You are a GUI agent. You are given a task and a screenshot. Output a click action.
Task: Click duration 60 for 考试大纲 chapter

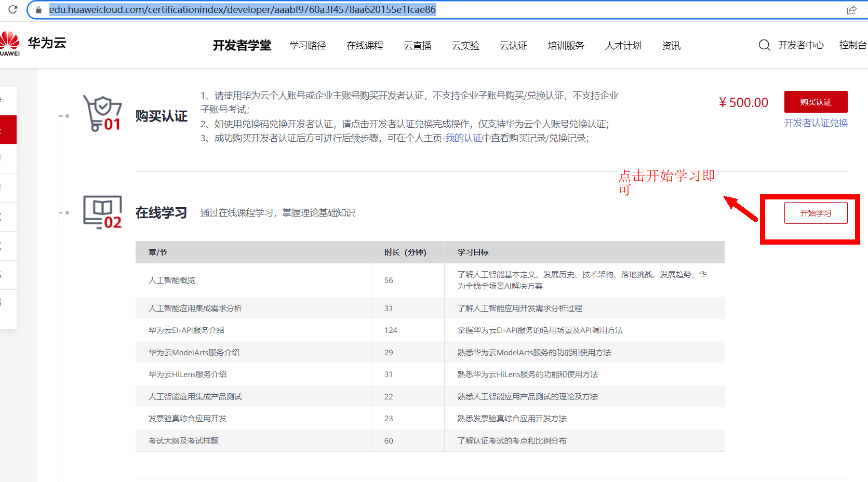pos(389,441)
